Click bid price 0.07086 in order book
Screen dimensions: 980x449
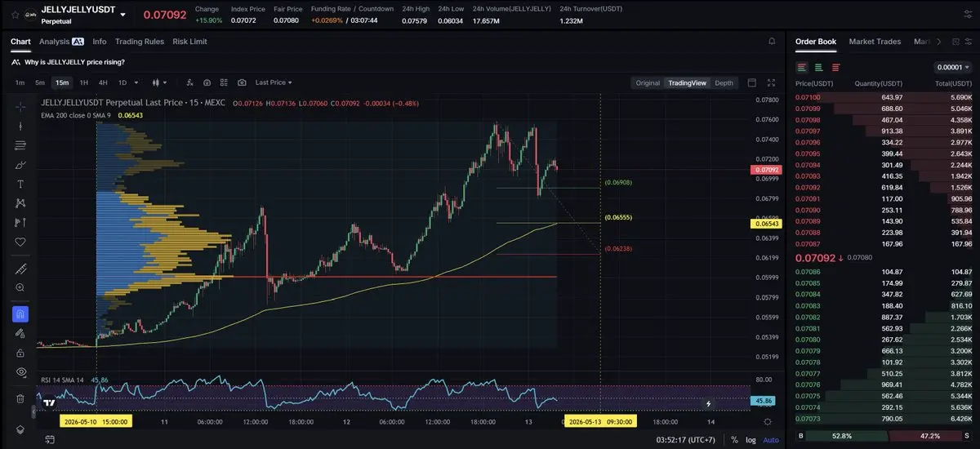[808, 272]
